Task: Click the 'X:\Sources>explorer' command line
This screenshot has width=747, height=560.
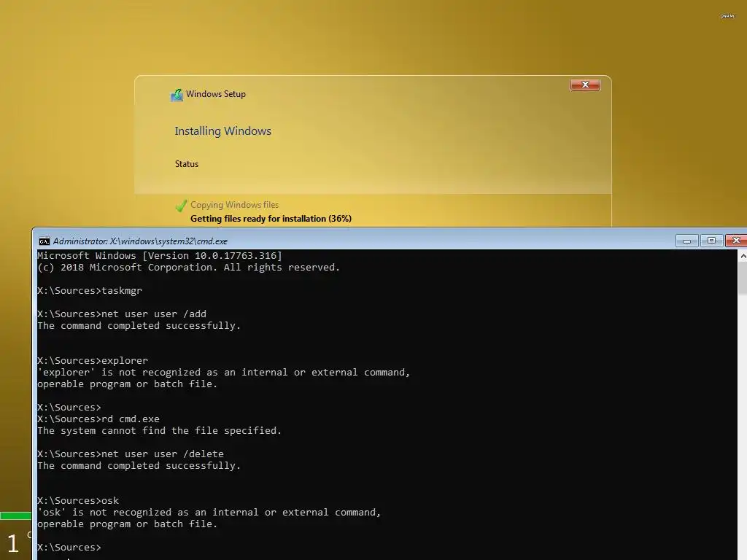Action: [x=93, y=361]
